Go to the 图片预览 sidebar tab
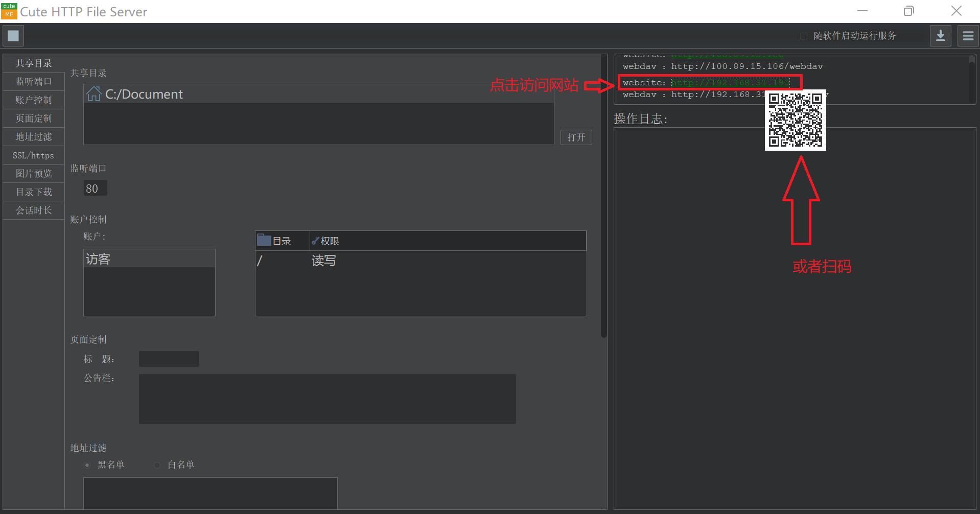This screenshot has height=514, width=980. (x=34, y=174)
